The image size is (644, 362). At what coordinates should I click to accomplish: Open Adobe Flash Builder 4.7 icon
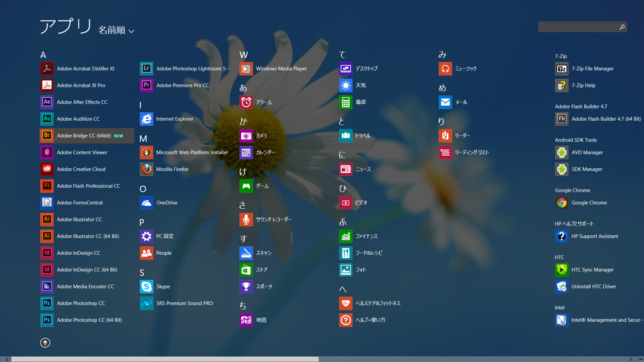pos(562,119)
